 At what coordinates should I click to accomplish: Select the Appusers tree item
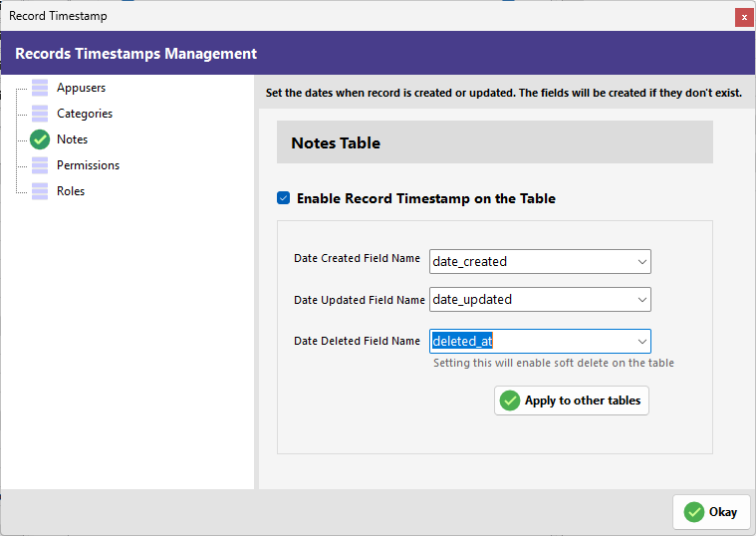[x=81, y=88]
